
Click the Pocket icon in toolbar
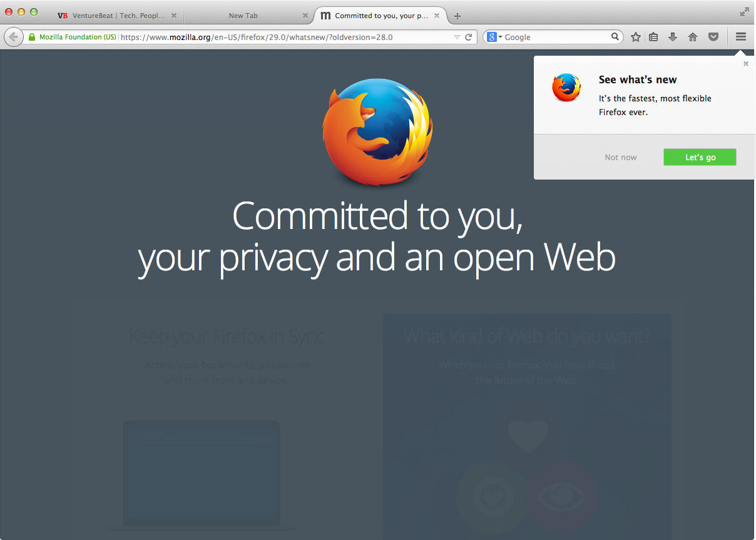point(713,37)
